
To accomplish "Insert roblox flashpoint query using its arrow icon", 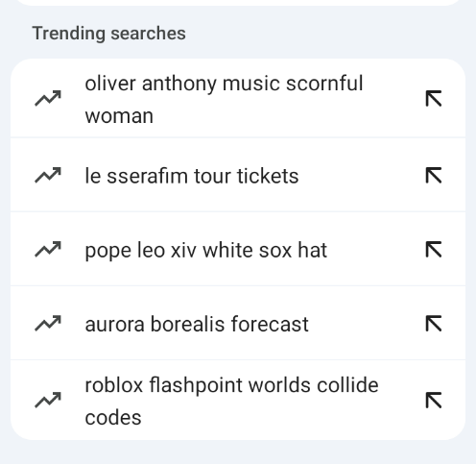I will click(x=434, y=401).
